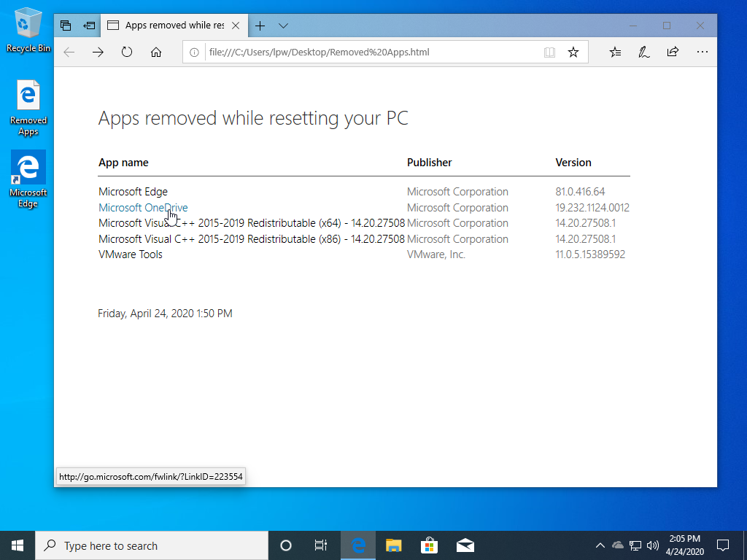
Task: Add notes with the pen icon
Action: (x=643, y=52)
